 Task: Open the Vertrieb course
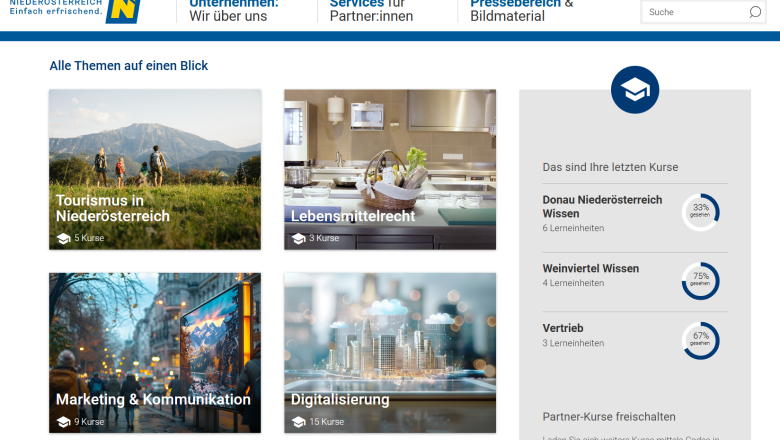click(x=563, y=328)
